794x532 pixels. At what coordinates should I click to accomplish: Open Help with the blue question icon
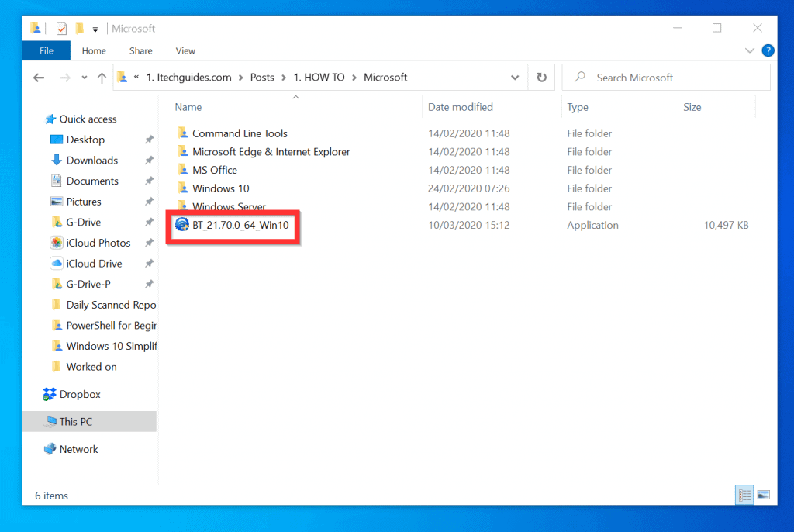coord(768,50)
